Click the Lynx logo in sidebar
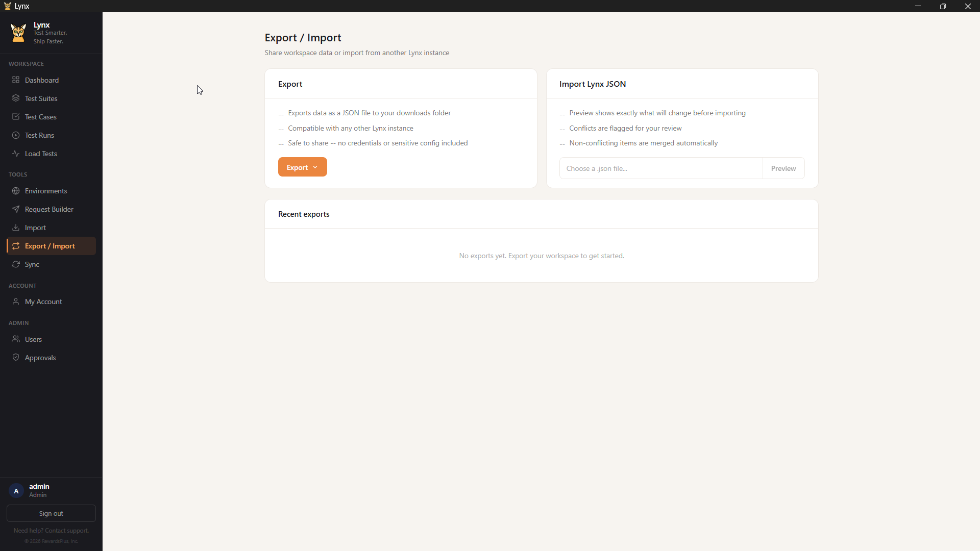This screenshot has width=980, height=551. point(18,33)
